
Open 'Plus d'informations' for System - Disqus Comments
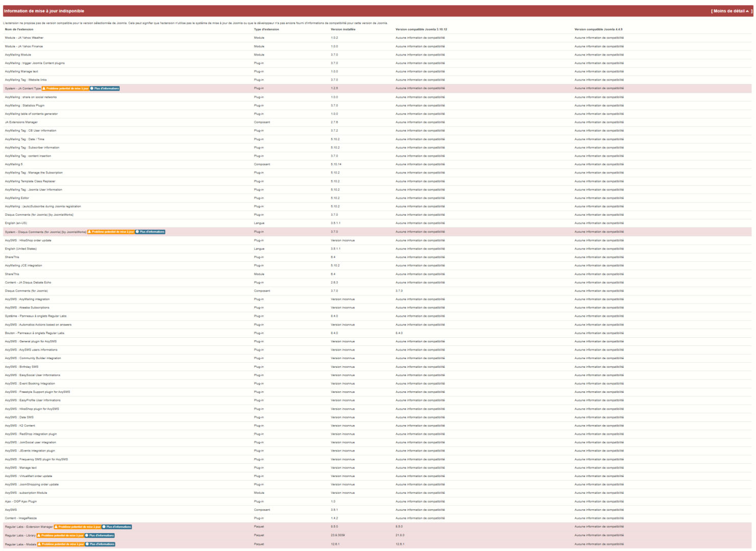click(x=150, y=232)
